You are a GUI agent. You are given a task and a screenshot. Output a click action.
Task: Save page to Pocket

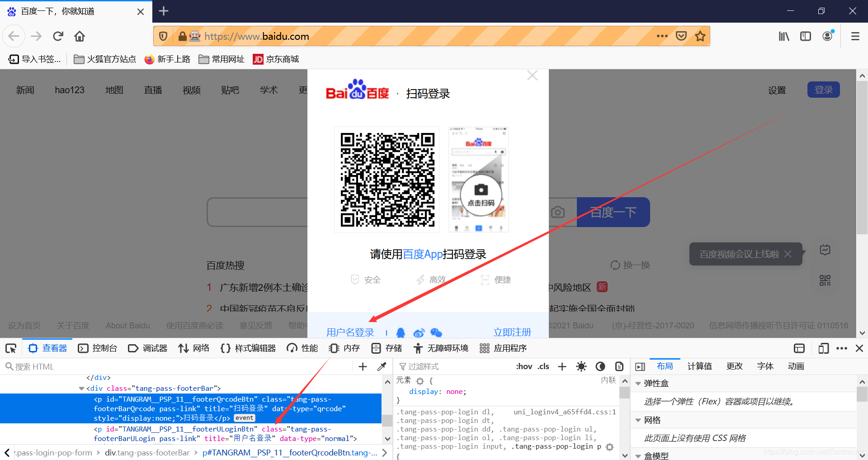[681, 36]
